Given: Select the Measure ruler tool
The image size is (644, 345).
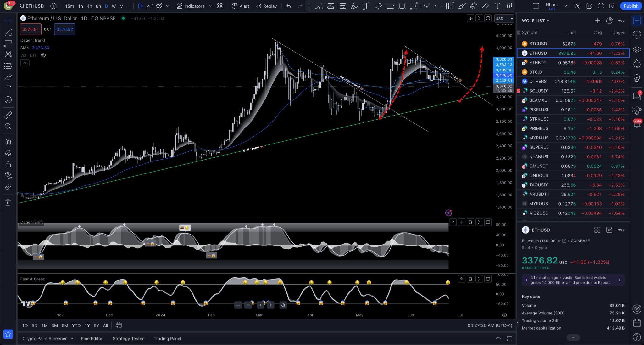Looking at the screenshot, I should coord(8,114).
